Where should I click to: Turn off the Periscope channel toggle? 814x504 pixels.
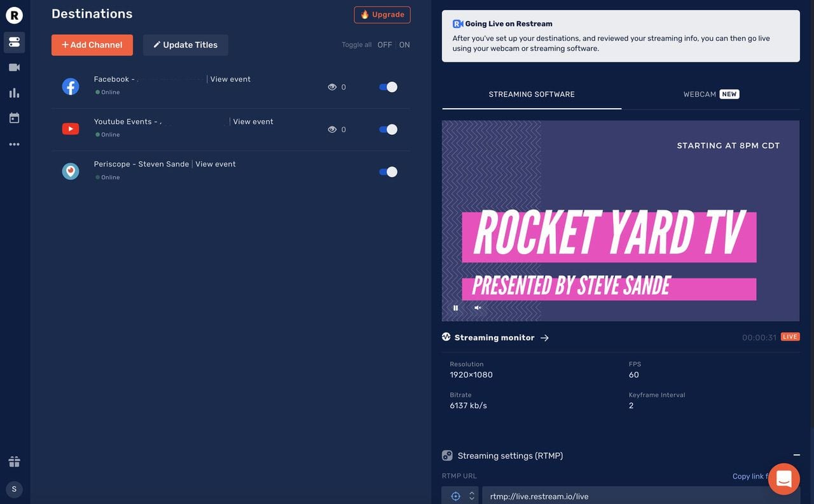[388, 172]
